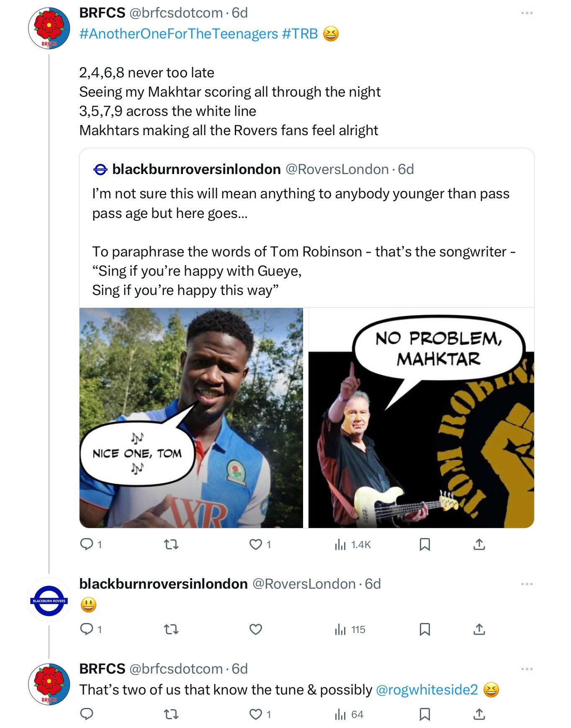
Task: Reply to the top BRFCS tweet
Action: 87,544
